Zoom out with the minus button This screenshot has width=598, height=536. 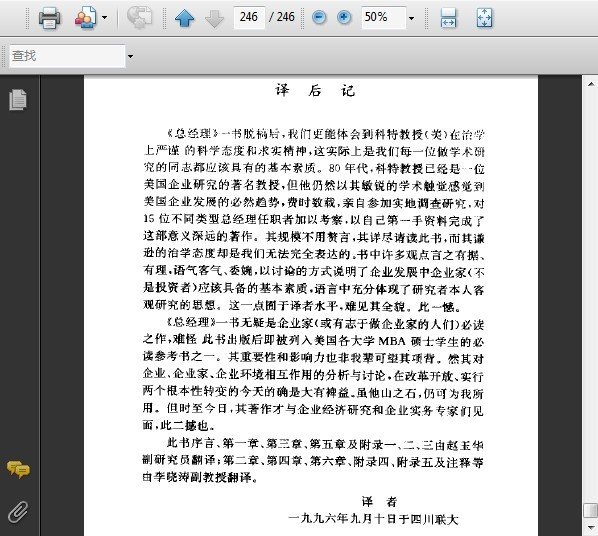319,17
